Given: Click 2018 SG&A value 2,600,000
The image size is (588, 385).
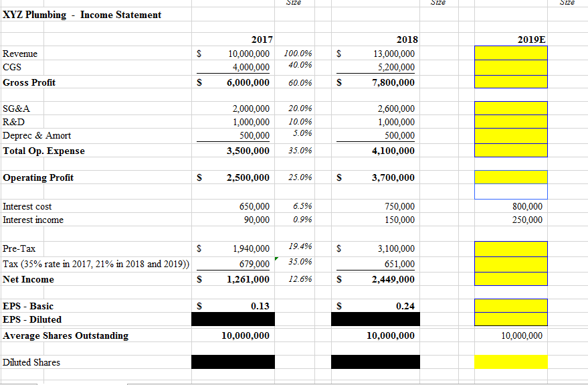Looking at the screenshot, I should click(x=397, y=108).
